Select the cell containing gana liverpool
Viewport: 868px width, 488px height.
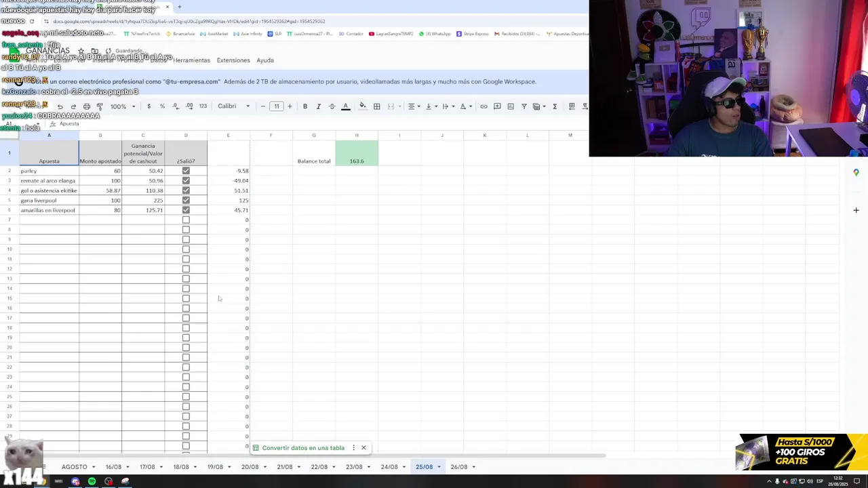tap(49, 201)
